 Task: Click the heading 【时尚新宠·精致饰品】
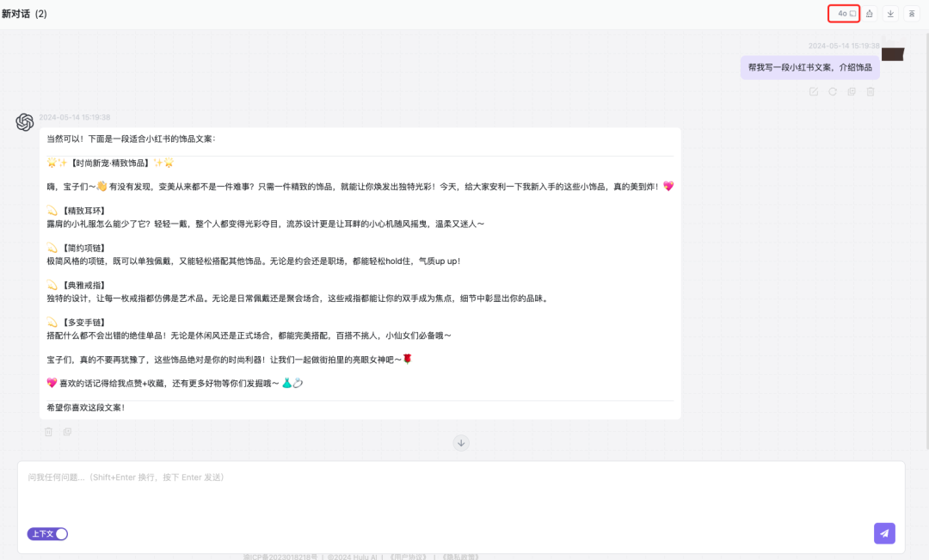point(109,163)
